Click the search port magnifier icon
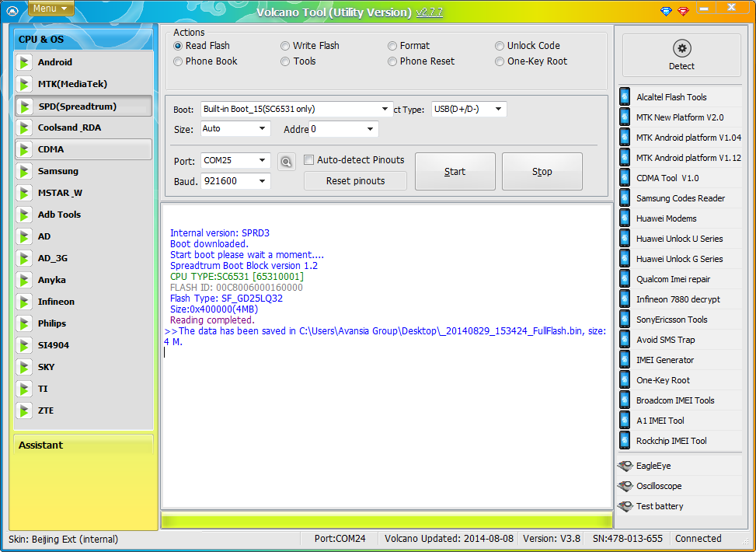756x552 pixels. pos(287,162)
